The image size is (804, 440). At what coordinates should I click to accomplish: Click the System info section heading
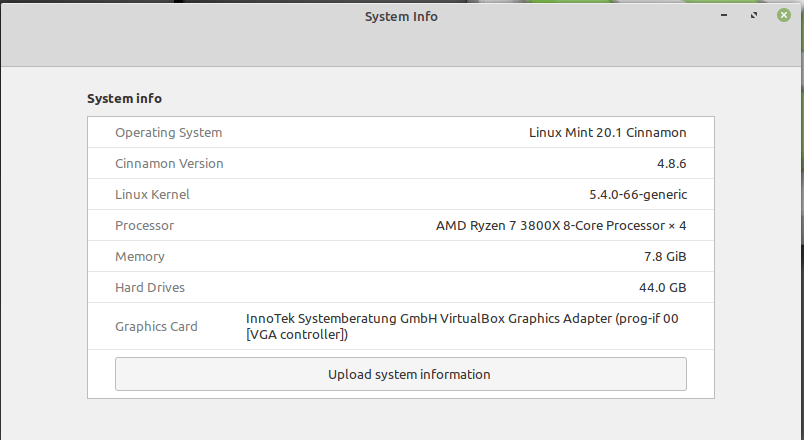click(x=124, y=98)
